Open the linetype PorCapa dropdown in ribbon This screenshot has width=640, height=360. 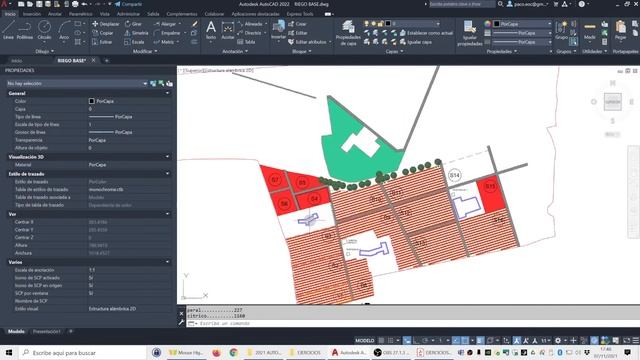(523, 42)
